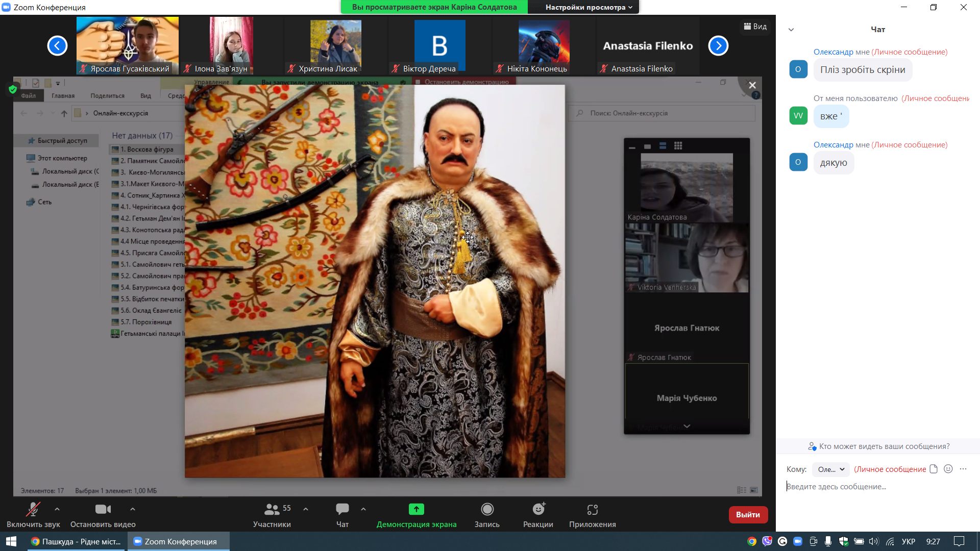Click Кто может видеть ваши сообщения link
This screenshot has height=551, width=980.
[x=884, y=446]
